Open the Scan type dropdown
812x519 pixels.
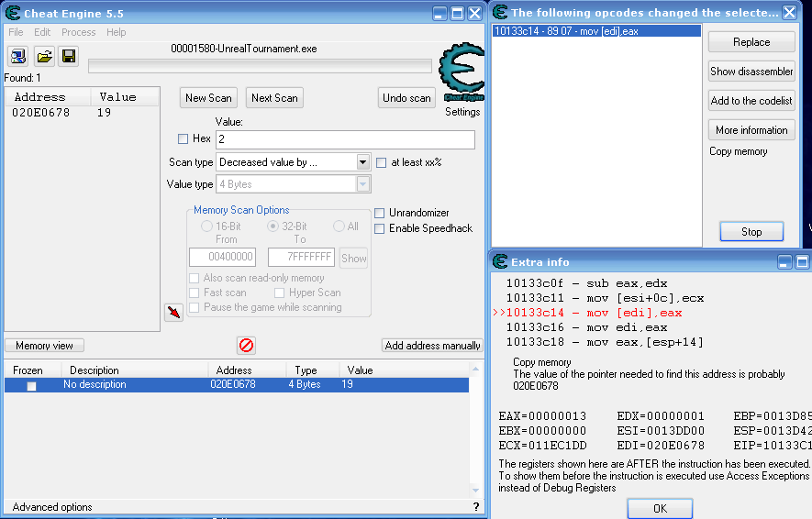[x=363, y=162]
